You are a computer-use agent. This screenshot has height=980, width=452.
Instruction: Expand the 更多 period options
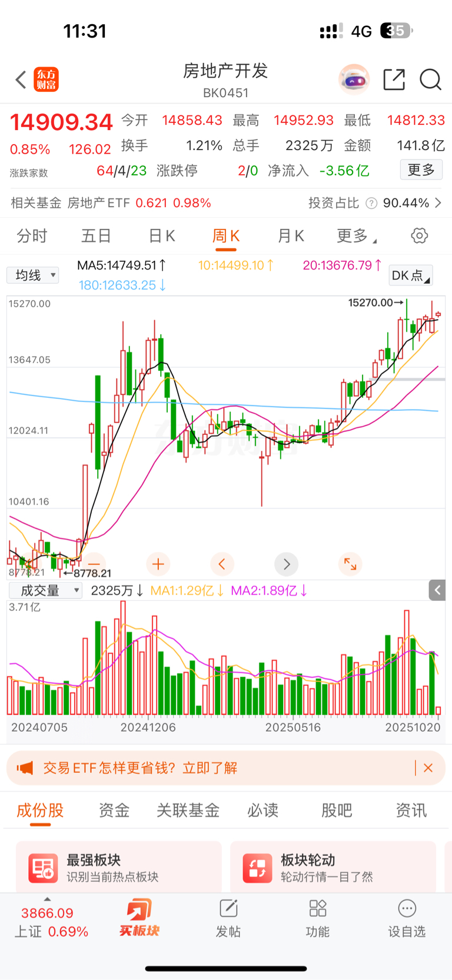tap(355, 236)
